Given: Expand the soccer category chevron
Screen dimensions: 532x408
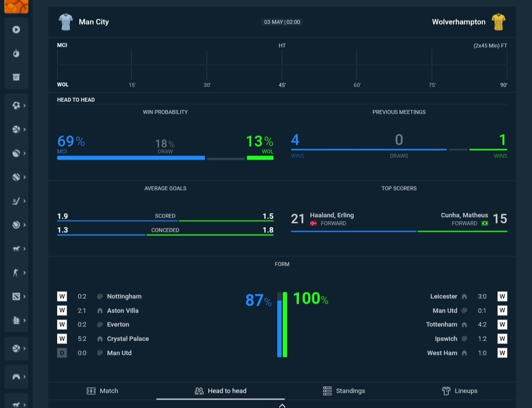Looking at the screenshot, I should tap(25, 105).
